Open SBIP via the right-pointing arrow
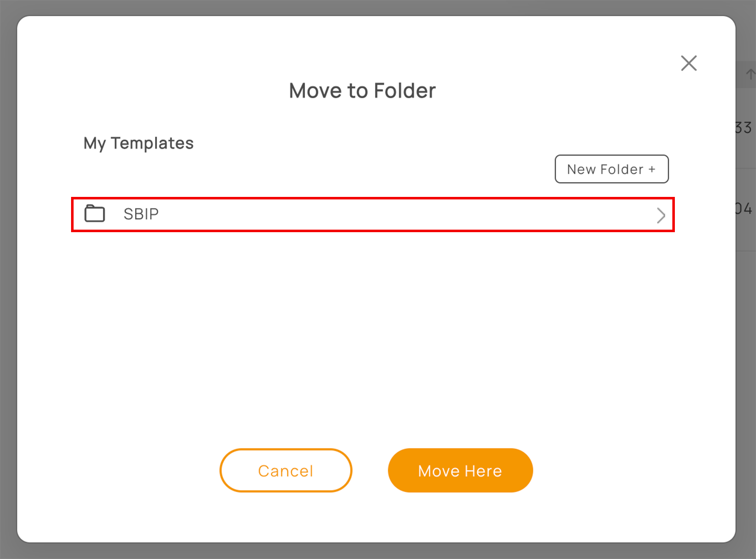Screen dimensions: 756x559 click(661, 216)
